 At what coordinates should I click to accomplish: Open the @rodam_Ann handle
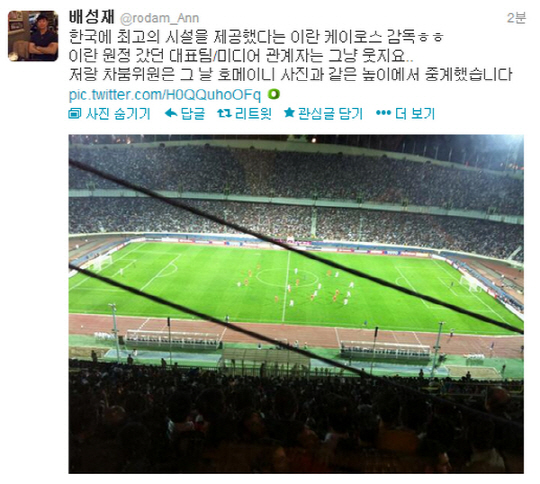[159, 18]
